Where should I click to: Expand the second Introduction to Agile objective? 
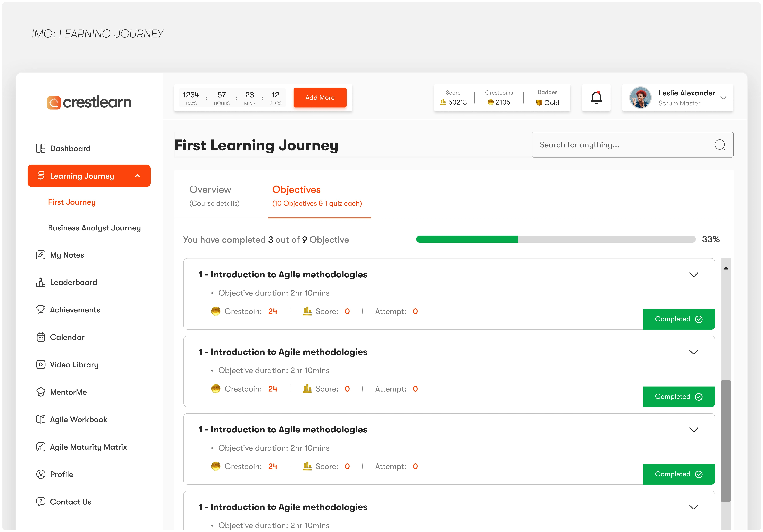pos(694,352)
